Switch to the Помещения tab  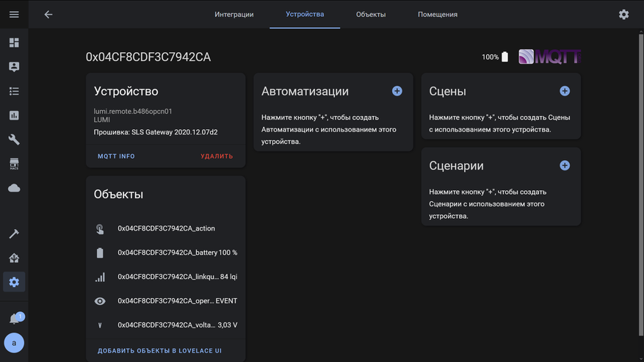click(438, 15)
